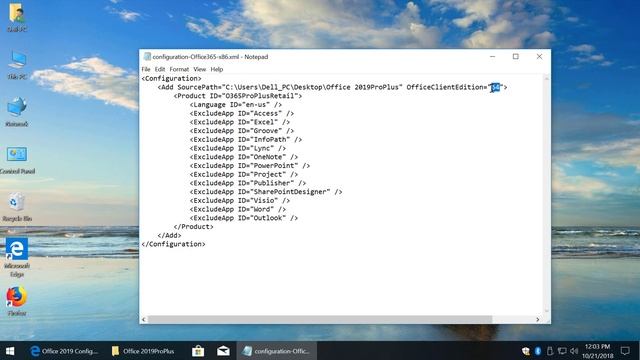Click the ExcludeApp PowerPoint line
The height and width of the screenshot is (360, 640).
250,166
